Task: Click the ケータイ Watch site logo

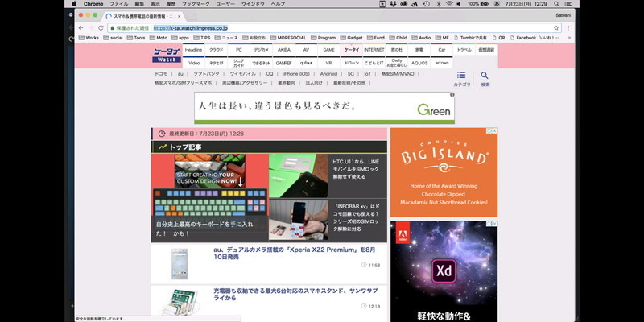Action: [167, 56]
